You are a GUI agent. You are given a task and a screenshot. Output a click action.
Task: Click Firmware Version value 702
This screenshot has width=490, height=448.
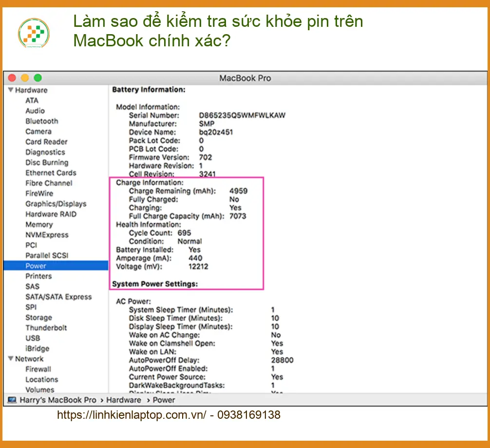206,157
